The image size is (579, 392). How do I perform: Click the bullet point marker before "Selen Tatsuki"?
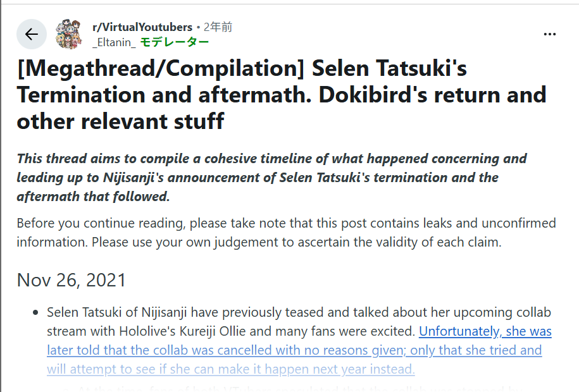34,313
